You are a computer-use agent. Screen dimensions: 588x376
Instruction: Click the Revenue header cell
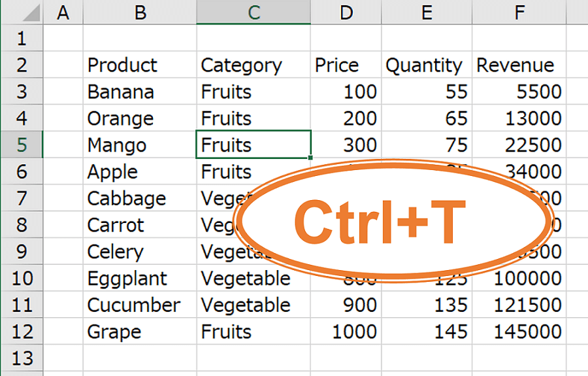[x=519, y=65]
